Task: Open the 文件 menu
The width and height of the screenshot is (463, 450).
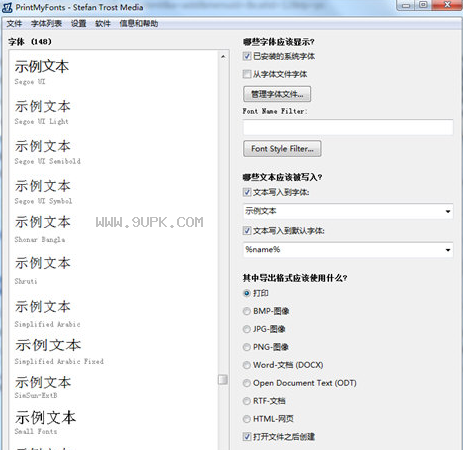Action: (14, 24)
